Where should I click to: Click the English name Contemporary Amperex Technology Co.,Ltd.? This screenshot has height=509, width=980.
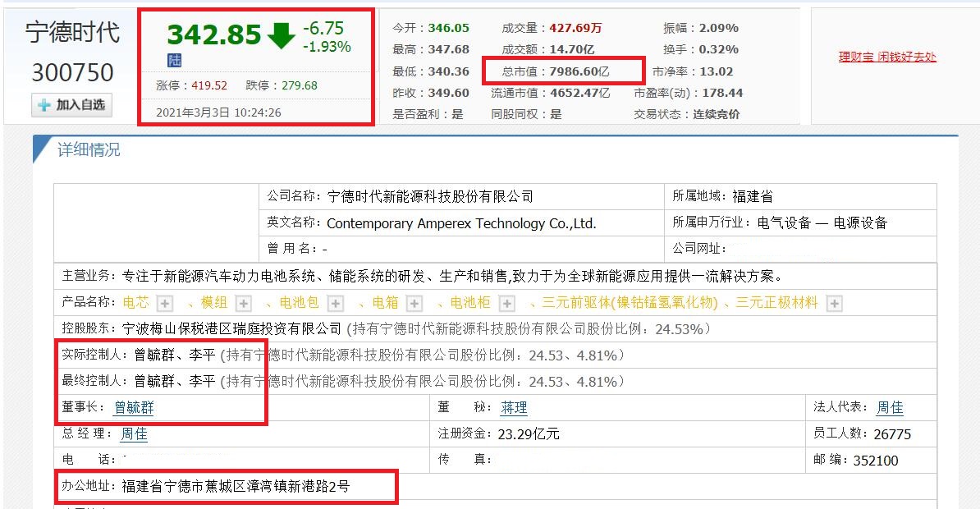[461, 223]
